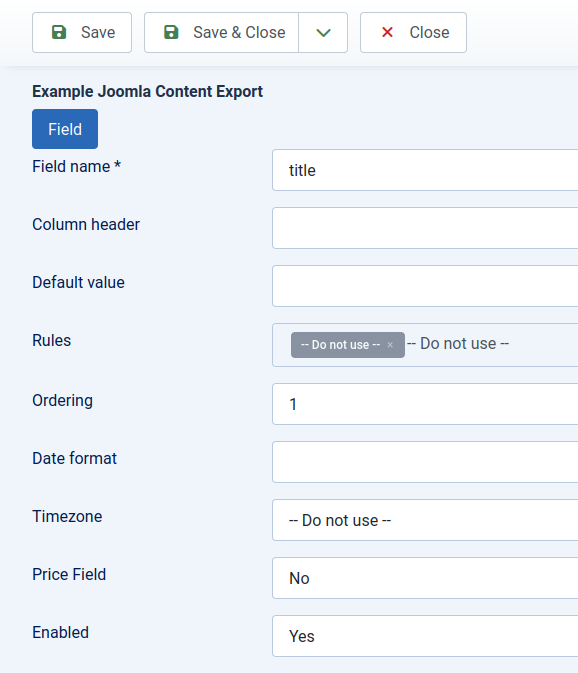Click the 'Example Joomla Content Export' heading
This screenshot has height=673, width=578.
tap(148, 91)
